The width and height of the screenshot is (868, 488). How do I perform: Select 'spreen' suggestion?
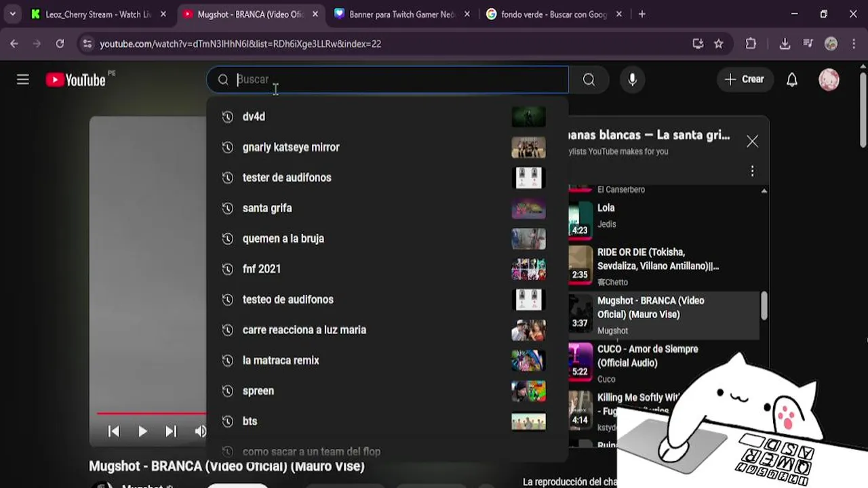387,391
